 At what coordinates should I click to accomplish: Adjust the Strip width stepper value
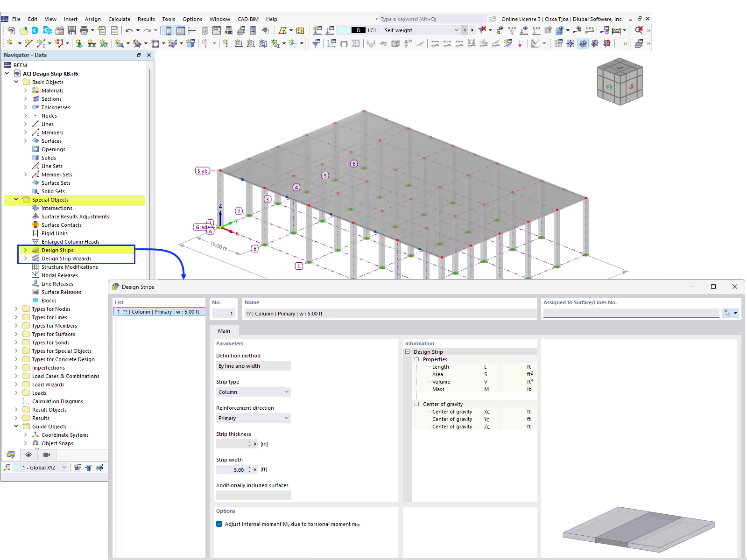tap(249, 469)
